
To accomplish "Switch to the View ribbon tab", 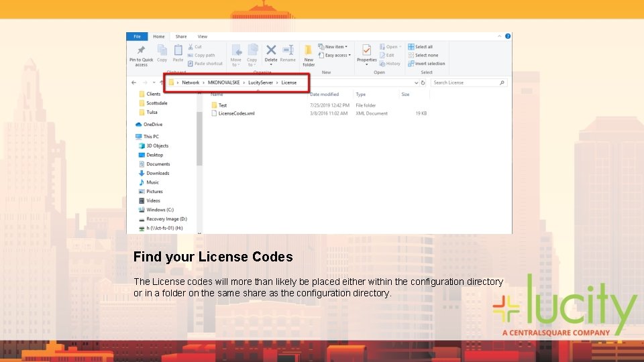I will click(x=202, y=36).
